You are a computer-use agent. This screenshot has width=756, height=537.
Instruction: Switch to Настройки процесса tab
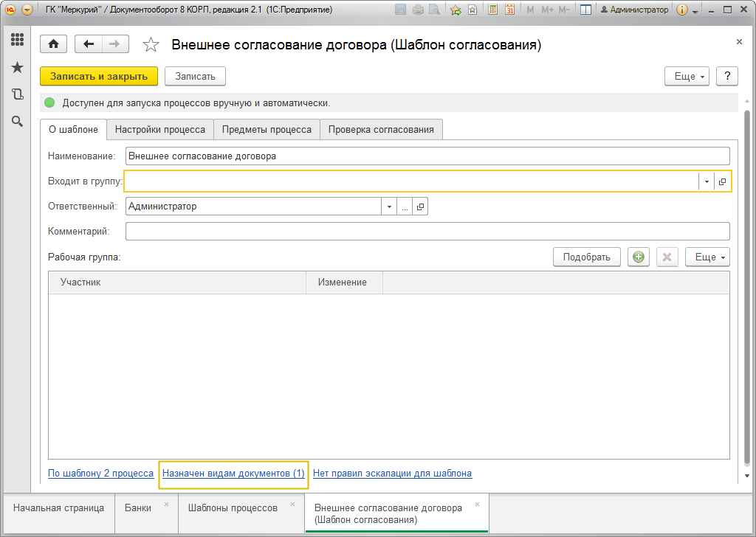tap(160, 130)
